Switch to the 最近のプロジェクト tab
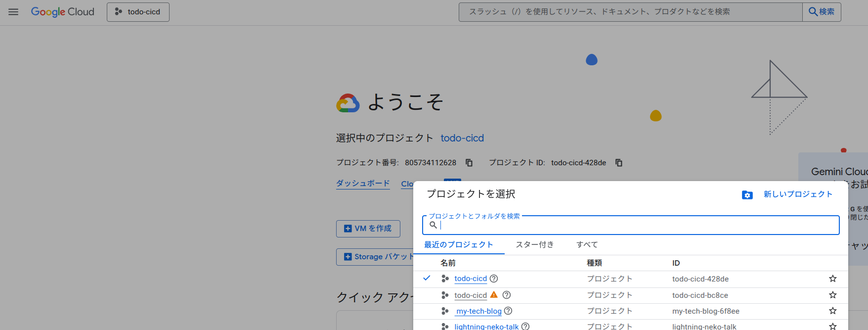 point(459,245)
